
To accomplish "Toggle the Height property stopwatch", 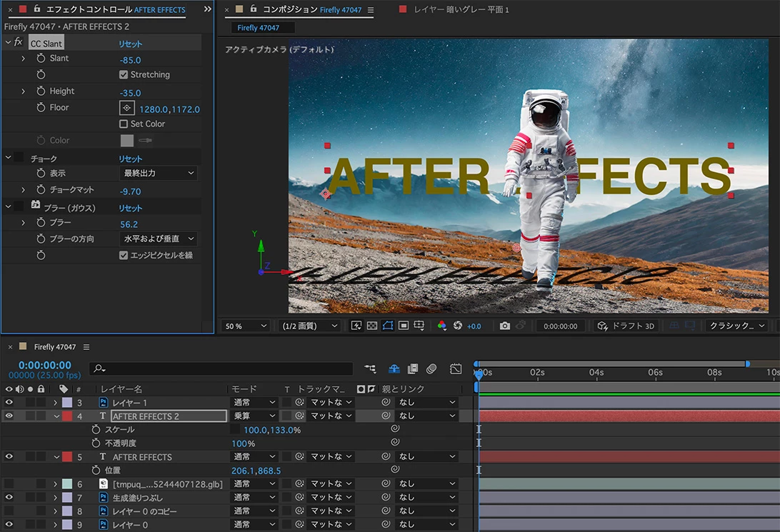I will [41, 91].
